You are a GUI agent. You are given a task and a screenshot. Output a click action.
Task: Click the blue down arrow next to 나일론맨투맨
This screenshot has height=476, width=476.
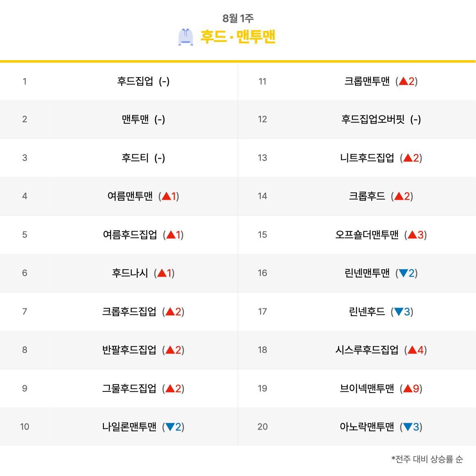tap(170, 427)
